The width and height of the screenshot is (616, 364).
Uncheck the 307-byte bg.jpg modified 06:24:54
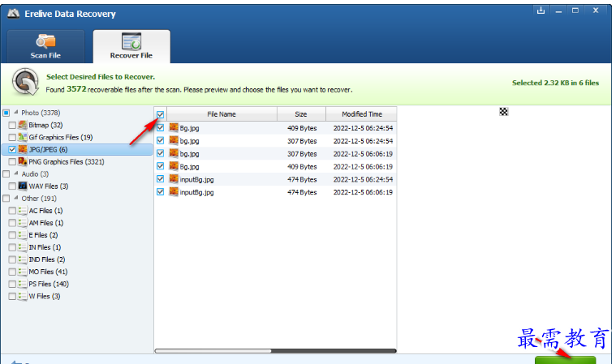coord(160,140)
